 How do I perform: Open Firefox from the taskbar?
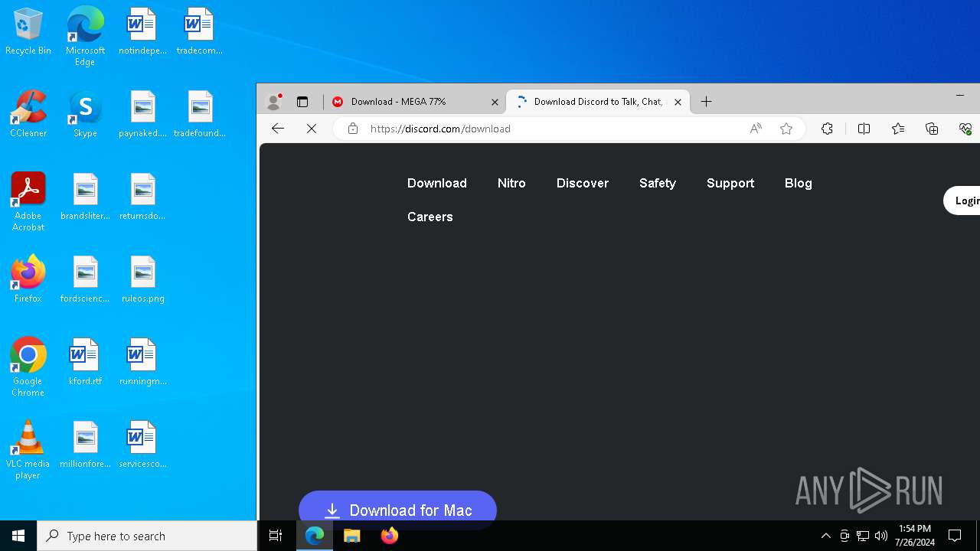point(390,536)
